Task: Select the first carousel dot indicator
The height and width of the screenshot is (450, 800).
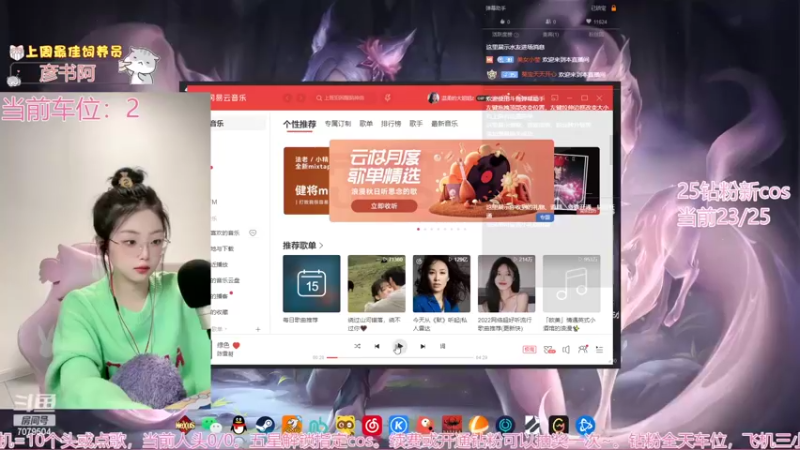Action: click(x=418, y=229)
